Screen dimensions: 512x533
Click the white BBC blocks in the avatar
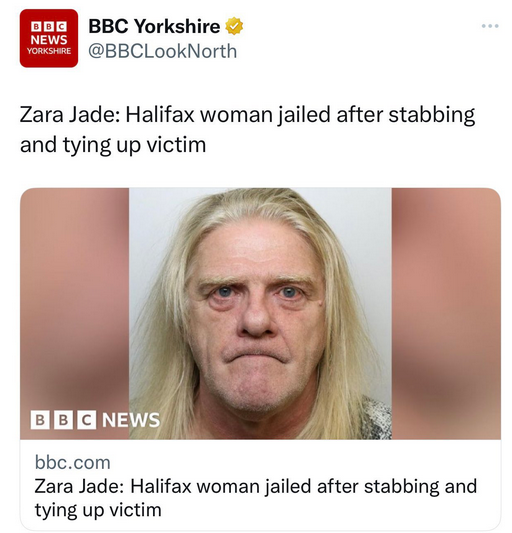coord(49,27)
